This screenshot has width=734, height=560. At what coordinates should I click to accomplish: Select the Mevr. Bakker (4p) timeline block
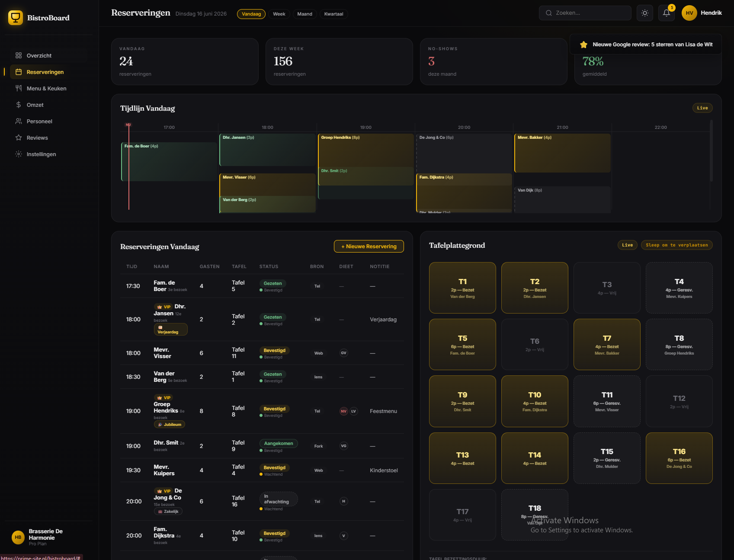pyautogui.click(x=562, y=153)
